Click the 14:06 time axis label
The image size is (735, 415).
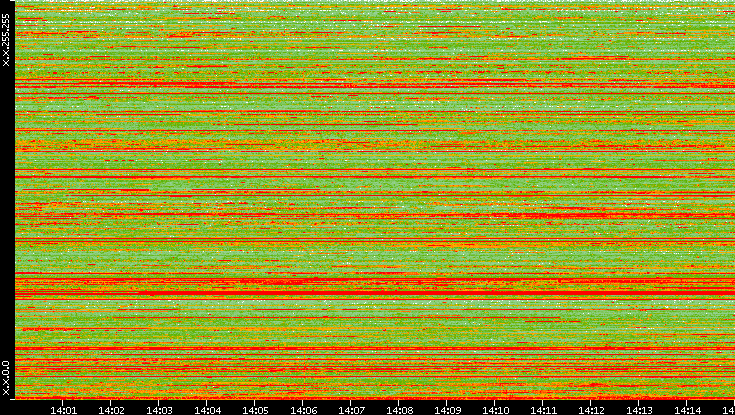tap(303, 409)
